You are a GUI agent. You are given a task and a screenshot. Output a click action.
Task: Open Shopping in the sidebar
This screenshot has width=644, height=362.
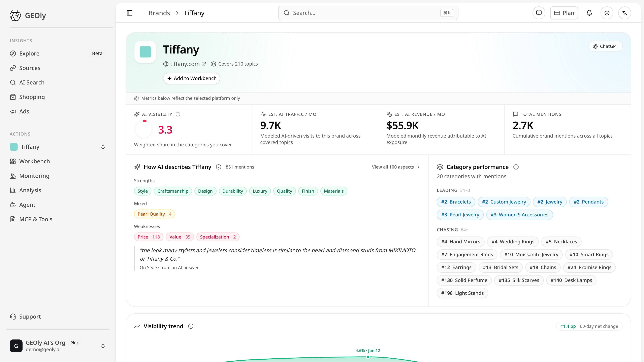pos(58,97)
